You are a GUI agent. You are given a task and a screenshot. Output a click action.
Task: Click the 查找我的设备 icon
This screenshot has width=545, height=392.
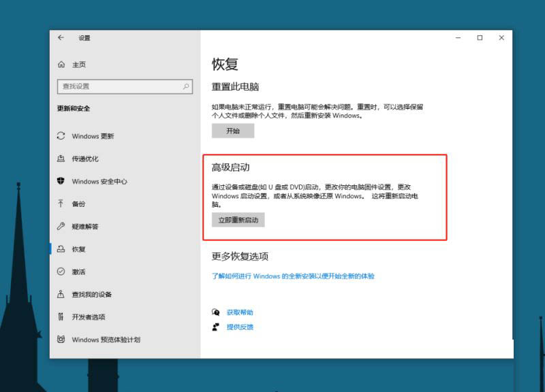[61, 294]
